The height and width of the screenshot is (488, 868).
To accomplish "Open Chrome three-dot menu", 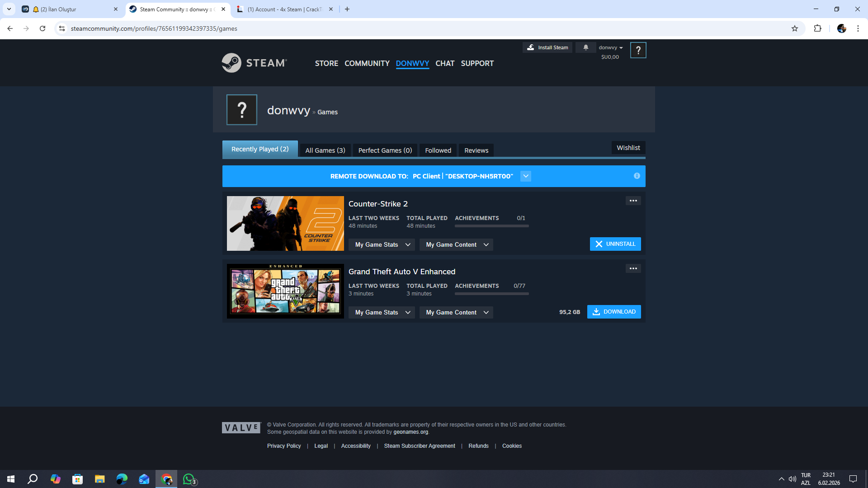I will (858, 28).
